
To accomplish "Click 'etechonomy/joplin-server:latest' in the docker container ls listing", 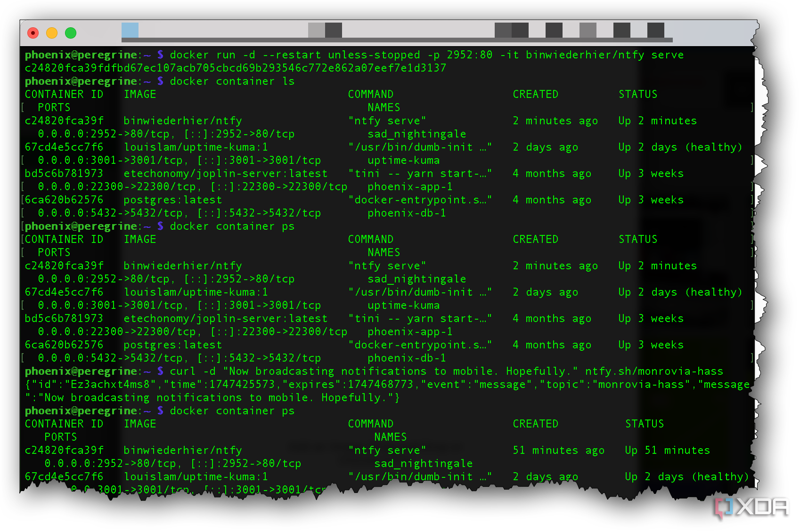I will pos(226,174).
